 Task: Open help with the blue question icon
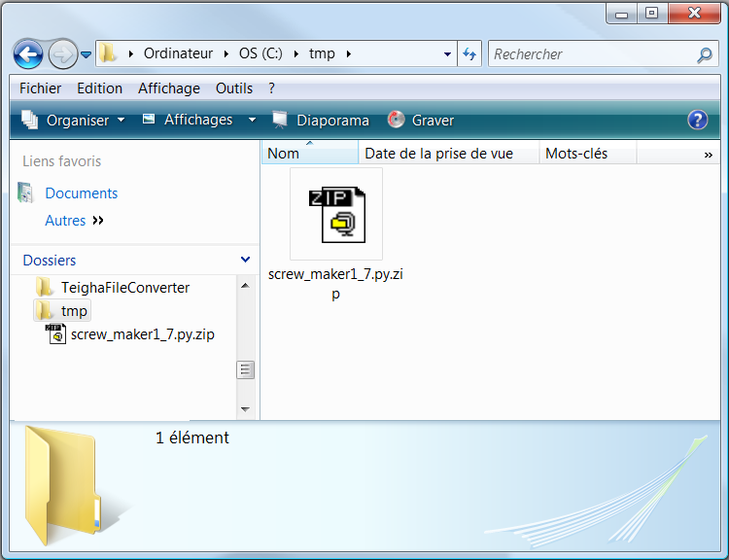tap(697, 120)
